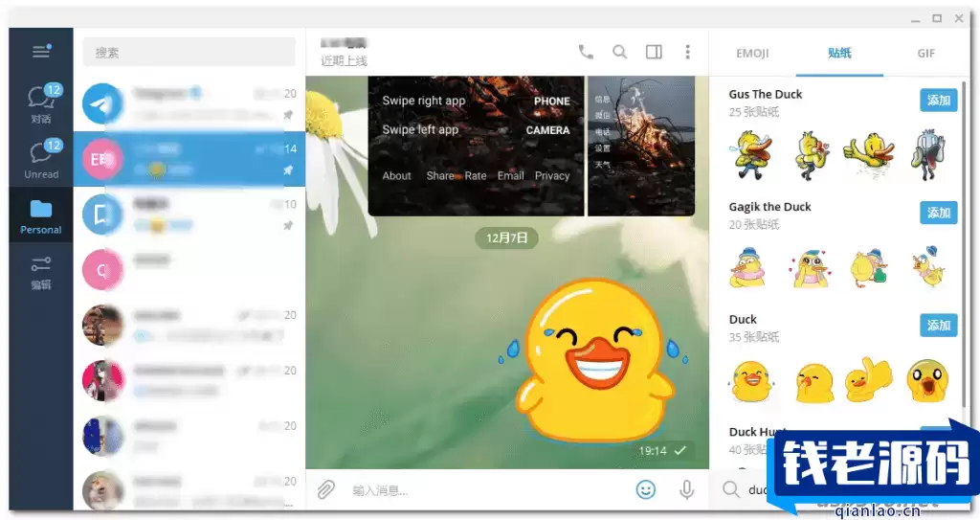This screenshot has width=980, height=520.
Task: Open the chat header showing 近期上线
Action: 345,52
